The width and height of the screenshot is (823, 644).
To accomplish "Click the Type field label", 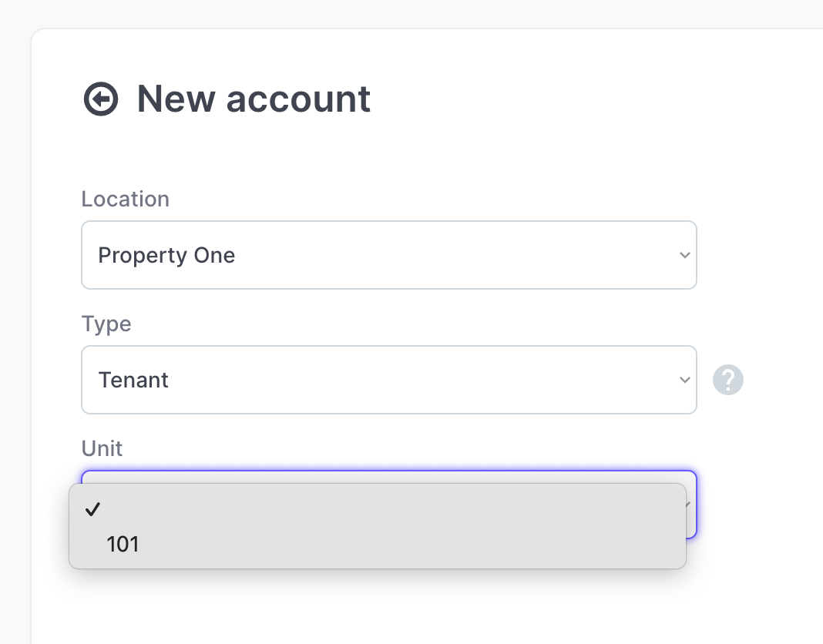I will click(x=106, y=324).
